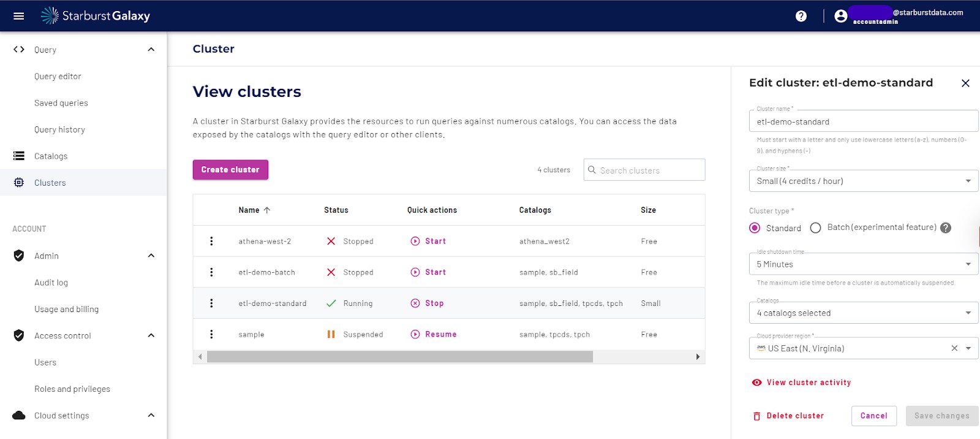Open row options for etl-demo-standard
The image size is (980, 439).
click(x=211, y=303)
